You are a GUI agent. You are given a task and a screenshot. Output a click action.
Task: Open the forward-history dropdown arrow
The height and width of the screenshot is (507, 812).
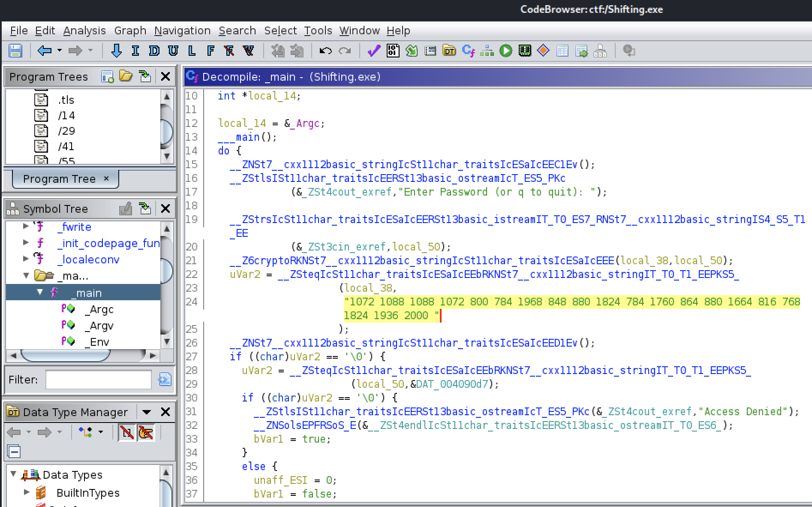tap(90, 51)
